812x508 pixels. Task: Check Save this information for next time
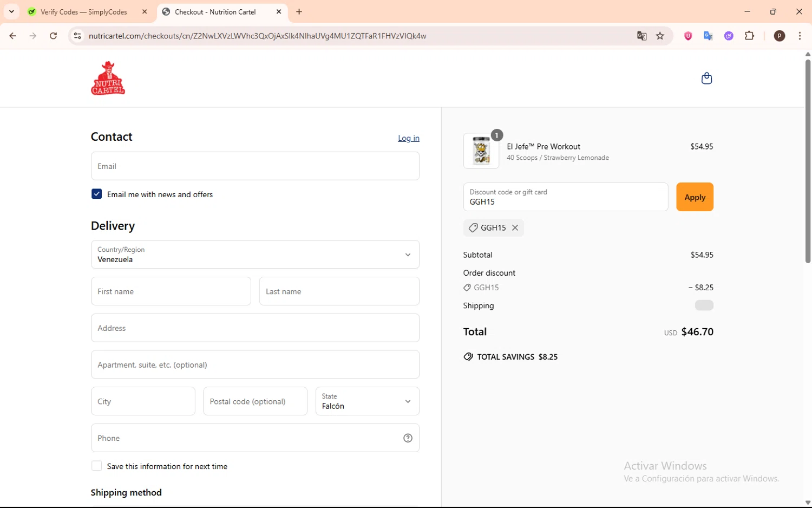point(96,466)
